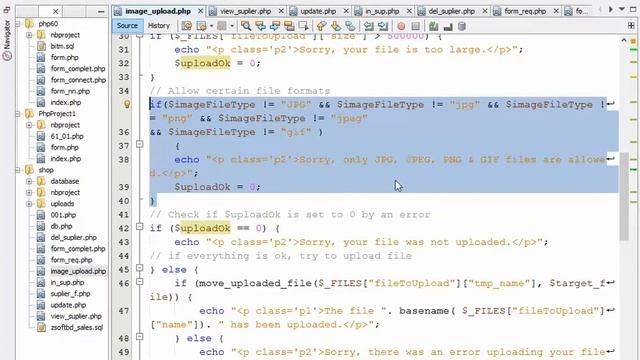Switch to the Source view
The image size is (640, 360).
pos(127,25)
